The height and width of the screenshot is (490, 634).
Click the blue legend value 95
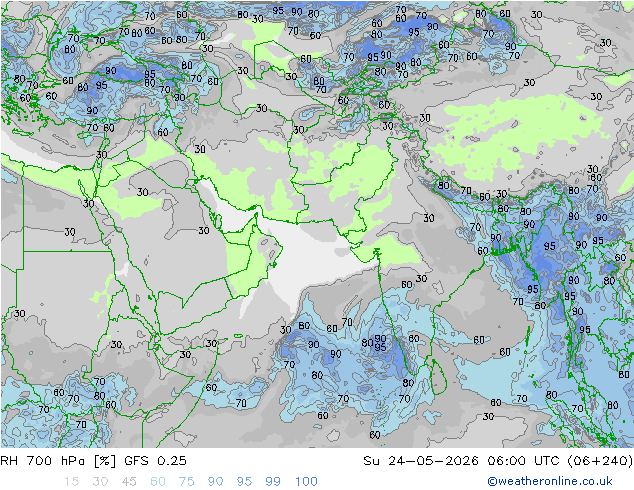pos(244,481)
